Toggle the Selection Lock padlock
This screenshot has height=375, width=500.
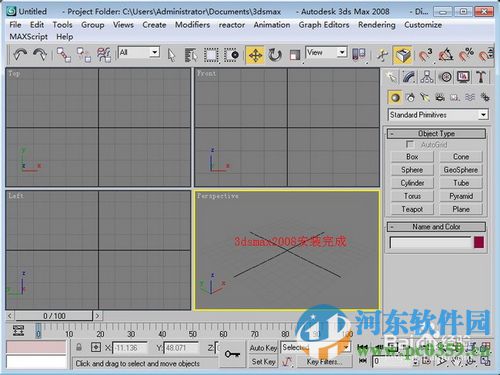79,347
